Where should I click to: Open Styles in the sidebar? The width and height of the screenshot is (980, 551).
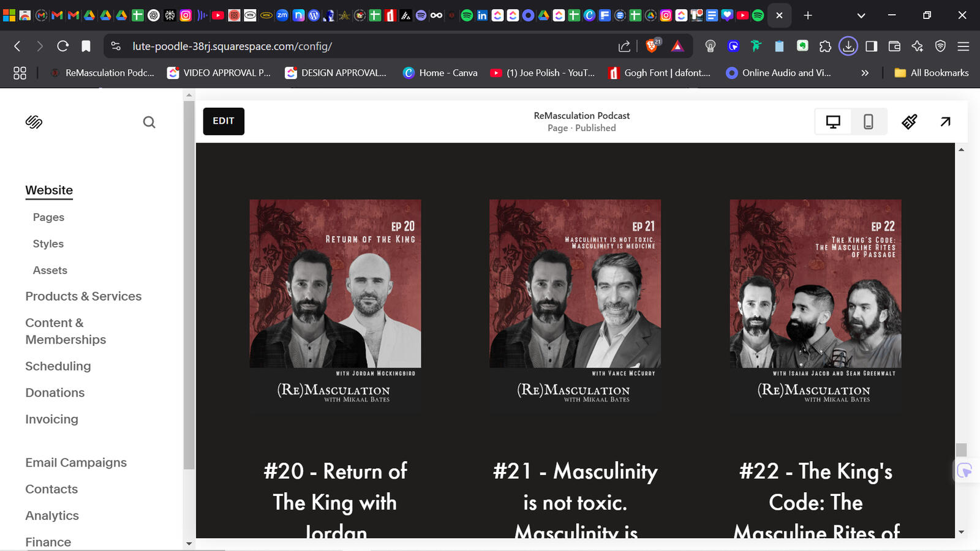point(48,244)
